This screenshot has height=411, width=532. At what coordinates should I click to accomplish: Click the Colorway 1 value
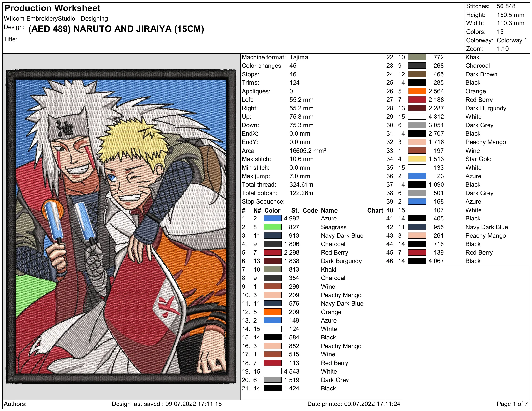(512, 40)
